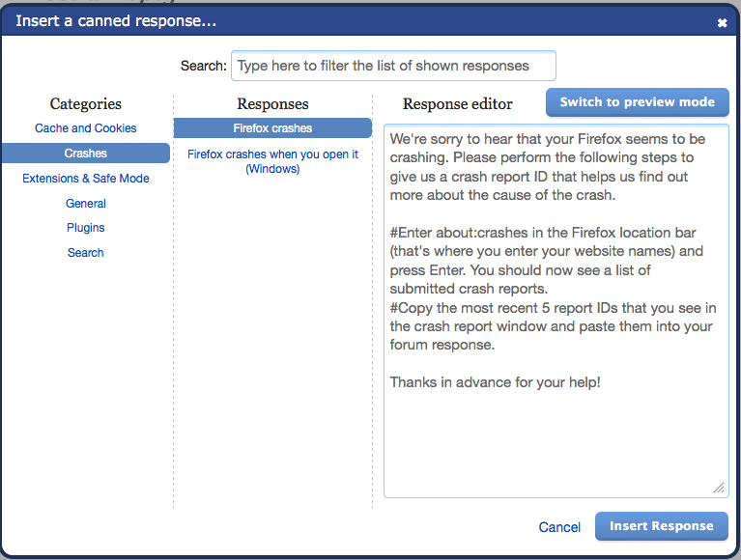Click the Response editor heading
This screenshot has height=560, width=741.
[x=458, y=104]
